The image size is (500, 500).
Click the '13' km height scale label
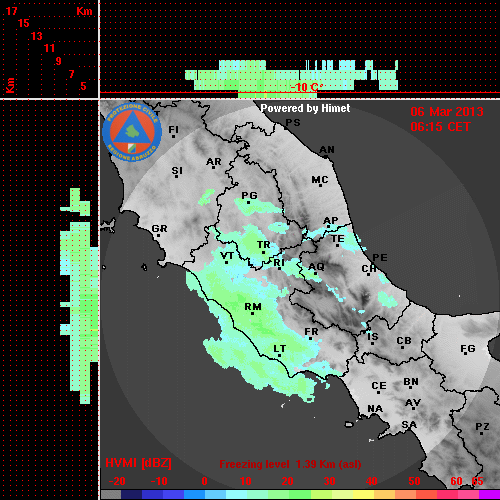coord(37,36)
